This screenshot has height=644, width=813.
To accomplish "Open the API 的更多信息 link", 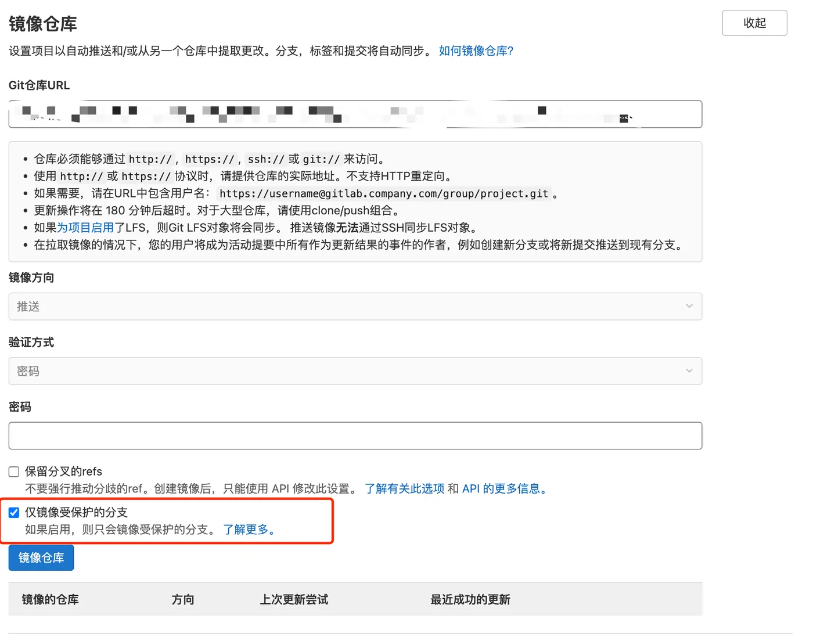I will point(504,489).
